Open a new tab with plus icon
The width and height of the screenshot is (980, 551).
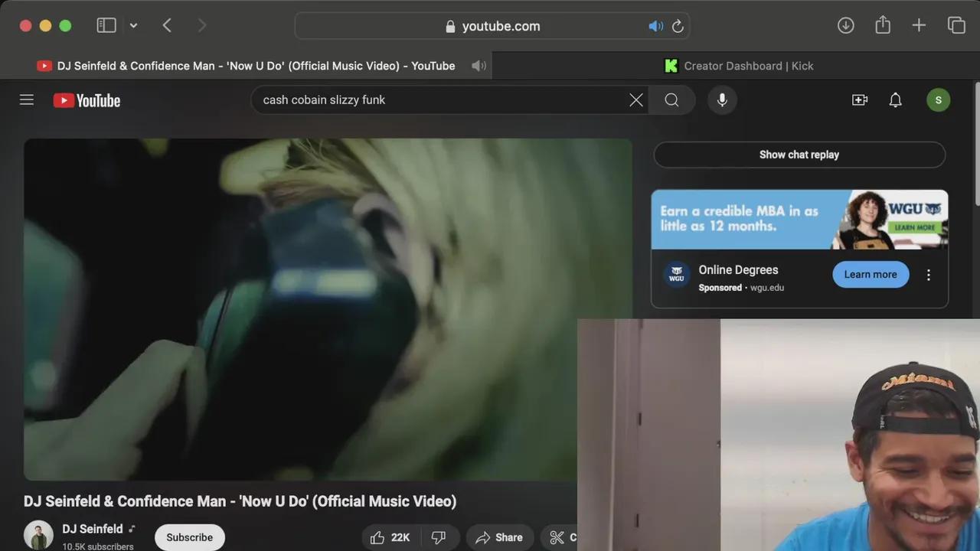point(919,25)
